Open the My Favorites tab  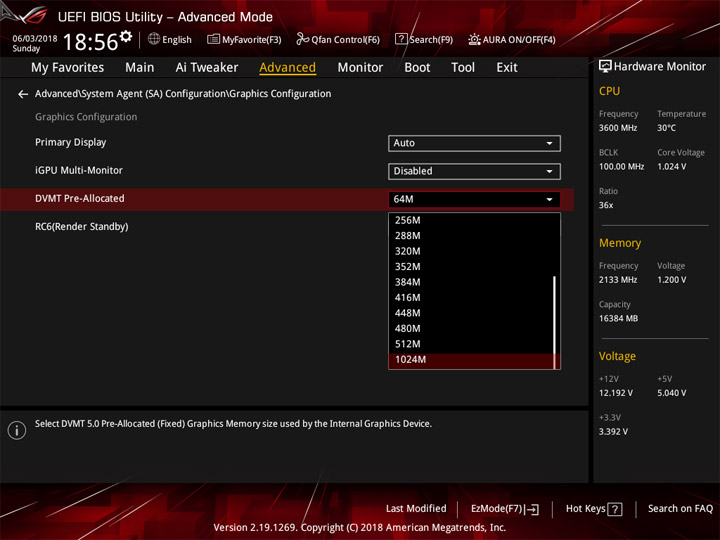(68, 68)
